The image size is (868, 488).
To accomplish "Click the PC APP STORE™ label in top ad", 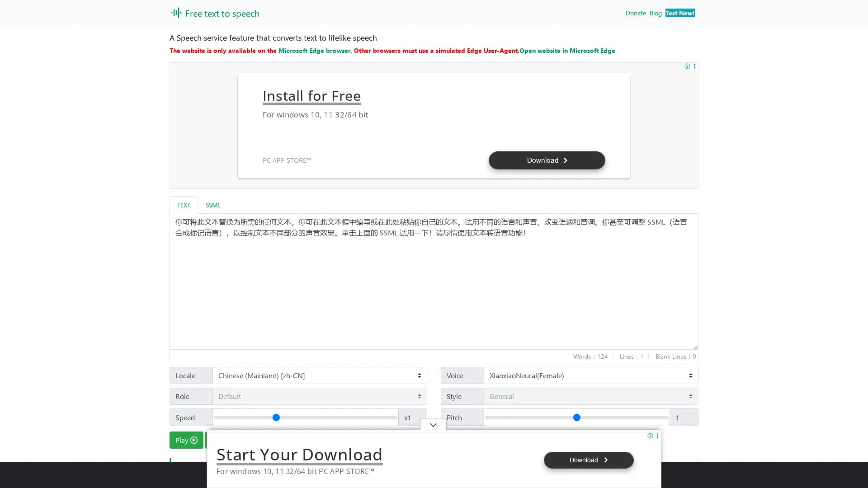I will [287, 160].
